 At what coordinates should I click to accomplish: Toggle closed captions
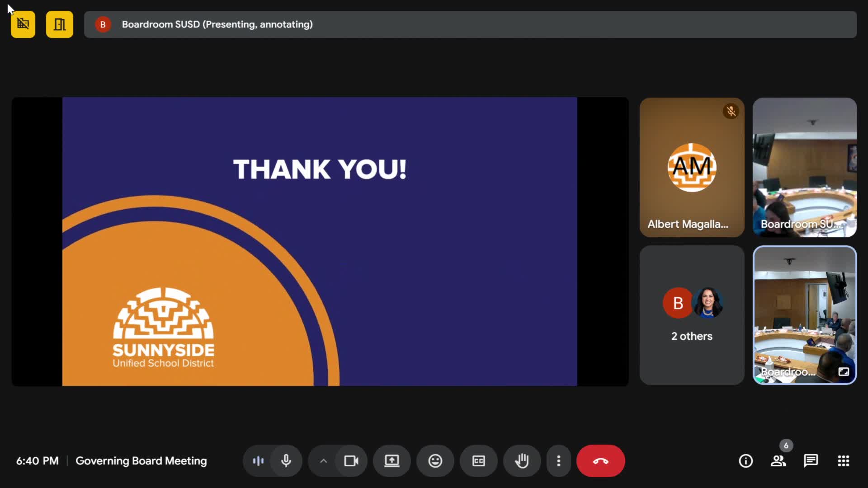478,461
